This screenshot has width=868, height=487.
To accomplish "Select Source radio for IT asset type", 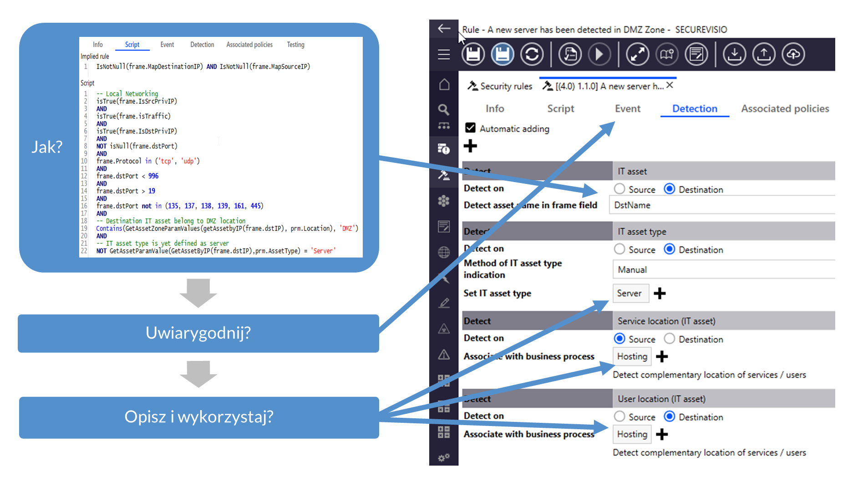I will click(619, 249).
